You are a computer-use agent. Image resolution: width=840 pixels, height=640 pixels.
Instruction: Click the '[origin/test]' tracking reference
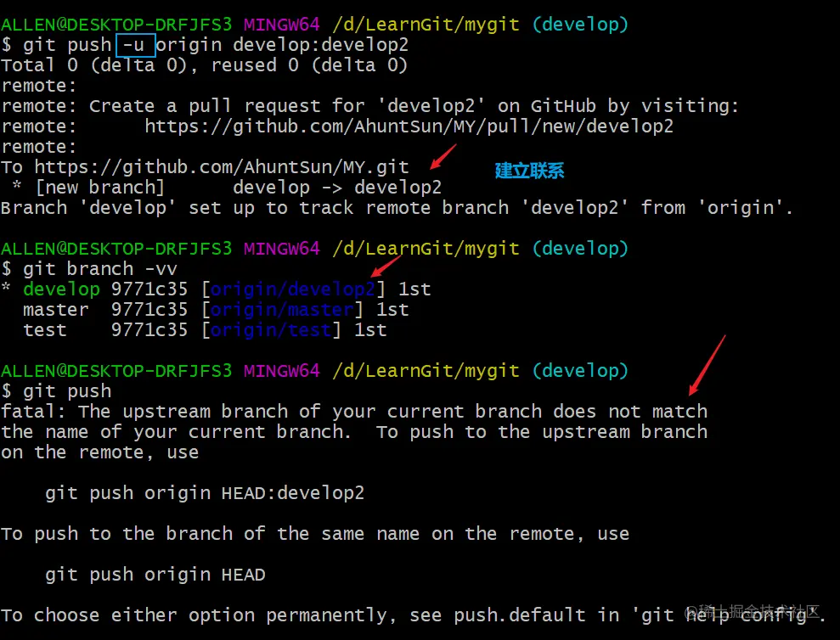coord(271,330)
